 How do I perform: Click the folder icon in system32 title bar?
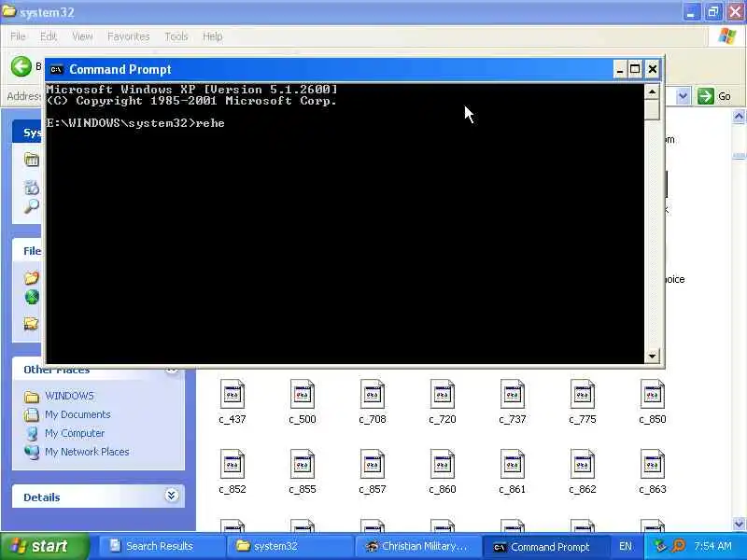tap(9, 11)
